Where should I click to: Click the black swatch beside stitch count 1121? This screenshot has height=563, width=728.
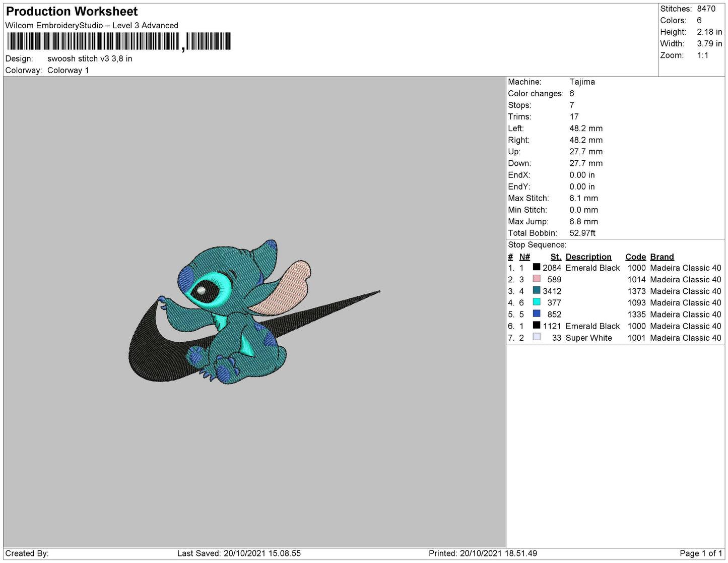point(537,325)
